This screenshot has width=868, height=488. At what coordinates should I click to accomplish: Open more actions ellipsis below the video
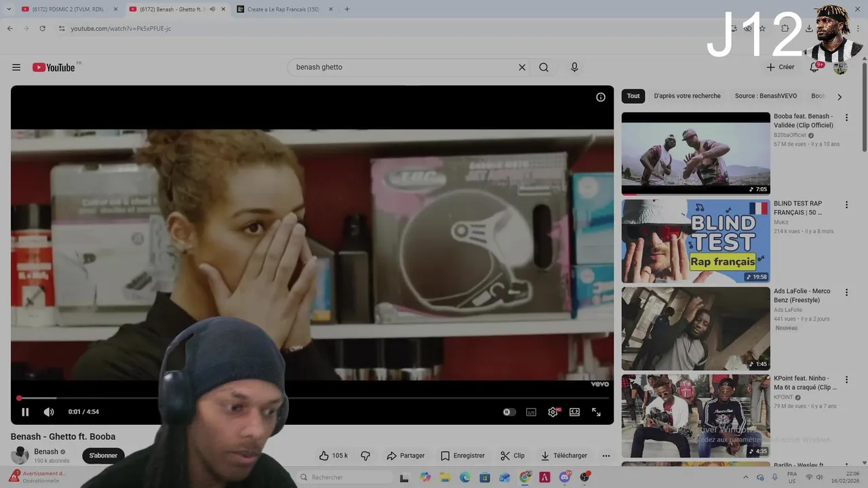tap(606, 455)
